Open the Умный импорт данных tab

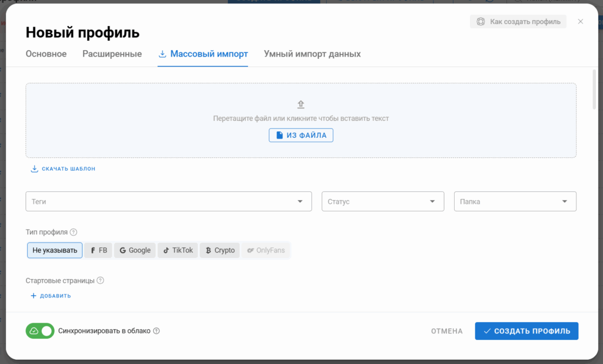(312, 54)
